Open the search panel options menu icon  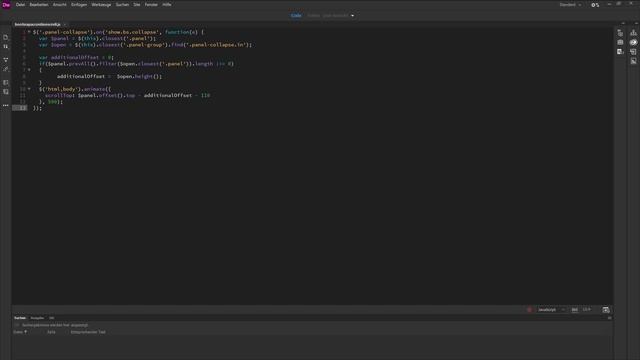609,318
